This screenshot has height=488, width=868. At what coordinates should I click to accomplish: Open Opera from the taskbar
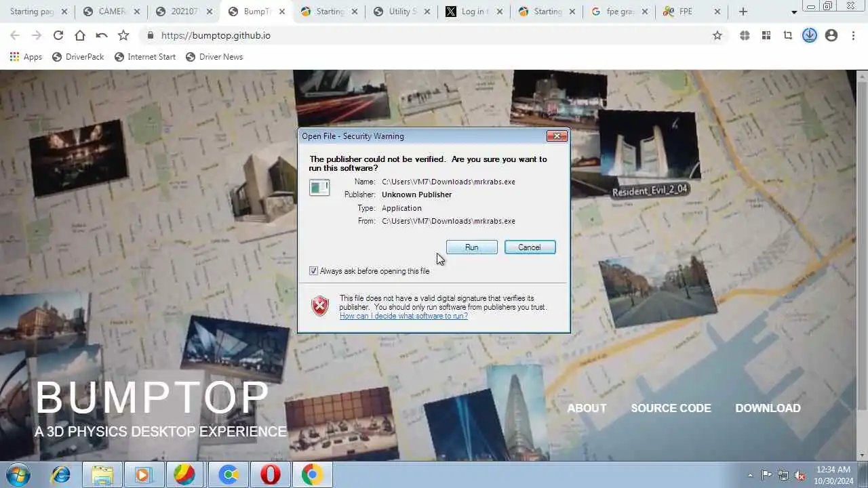(270, 475)
